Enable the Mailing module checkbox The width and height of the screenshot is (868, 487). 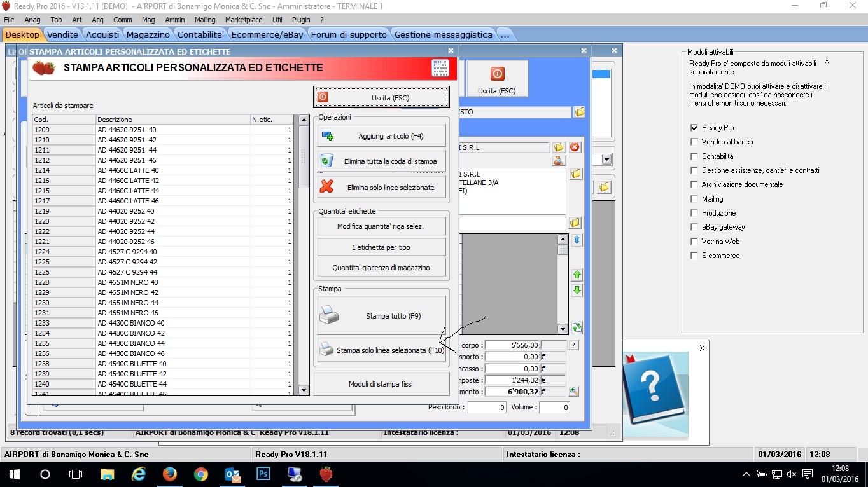pyautogui.click(x=694, y=199)
